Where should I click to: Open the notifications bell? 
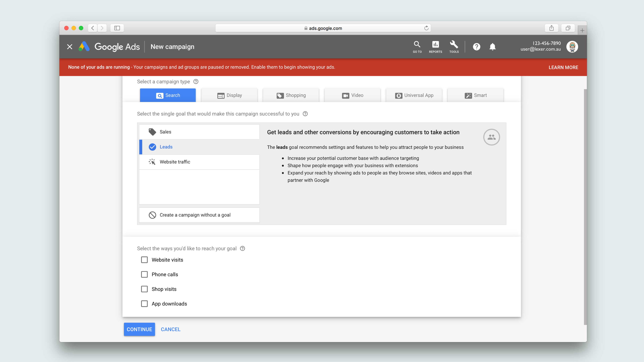coord(492,47)
